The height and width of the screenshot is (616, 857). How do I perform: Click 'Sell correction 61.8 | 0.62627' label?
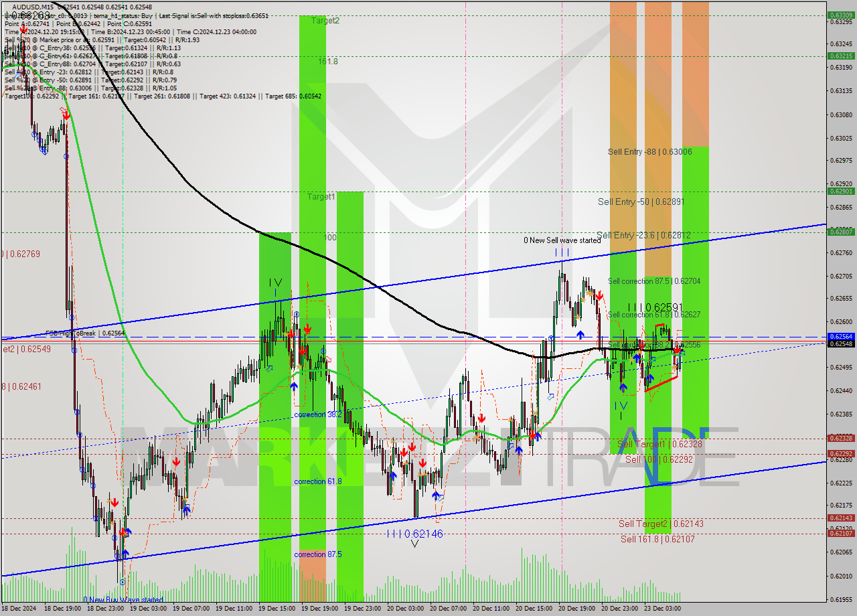654,315
